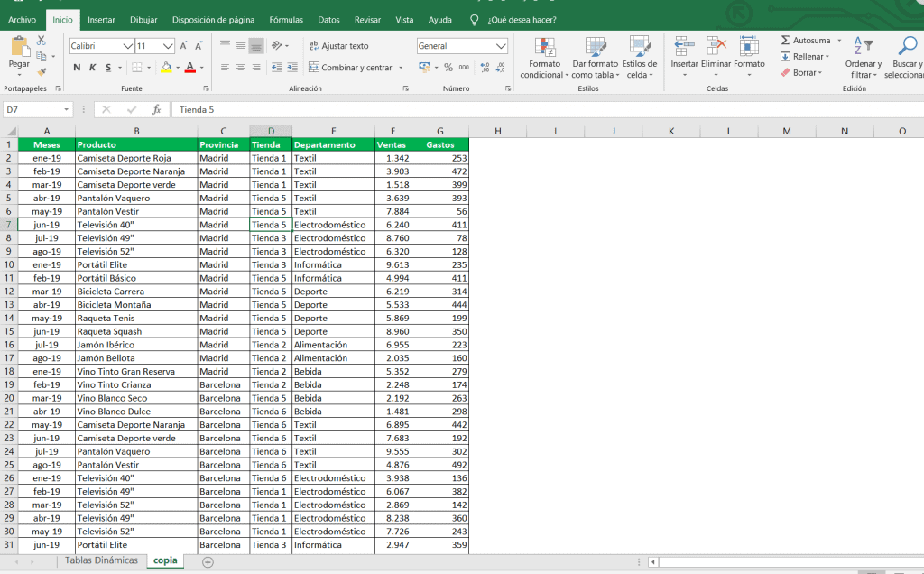Open the font size 11 dropdown
Screen dimensions: 924x574
[168, 46]
